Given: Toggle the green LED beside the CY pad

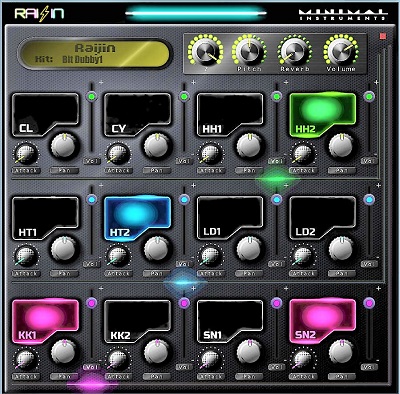Looking at the screenshot, I should point(184,97).
